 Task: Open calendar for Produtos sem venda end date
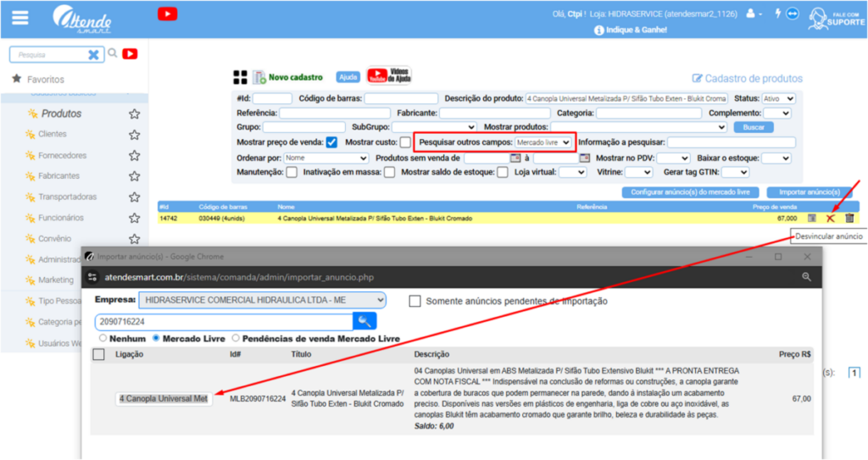pyautogui.click(x=585, y=158)
